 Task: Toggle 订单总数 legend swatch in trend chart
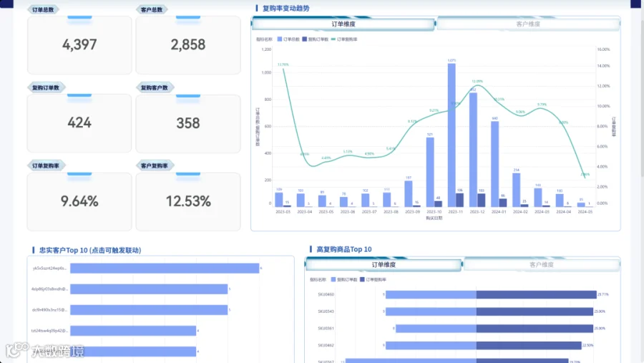pos(280,39)
